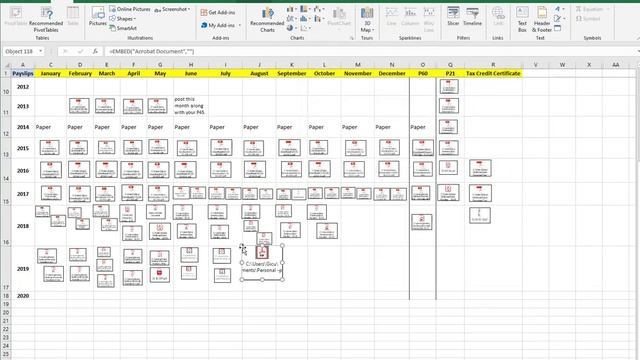Screen dimensions: 640x360
Task: Select column H header
Action: pyautogui.click(x=191, y=64)
